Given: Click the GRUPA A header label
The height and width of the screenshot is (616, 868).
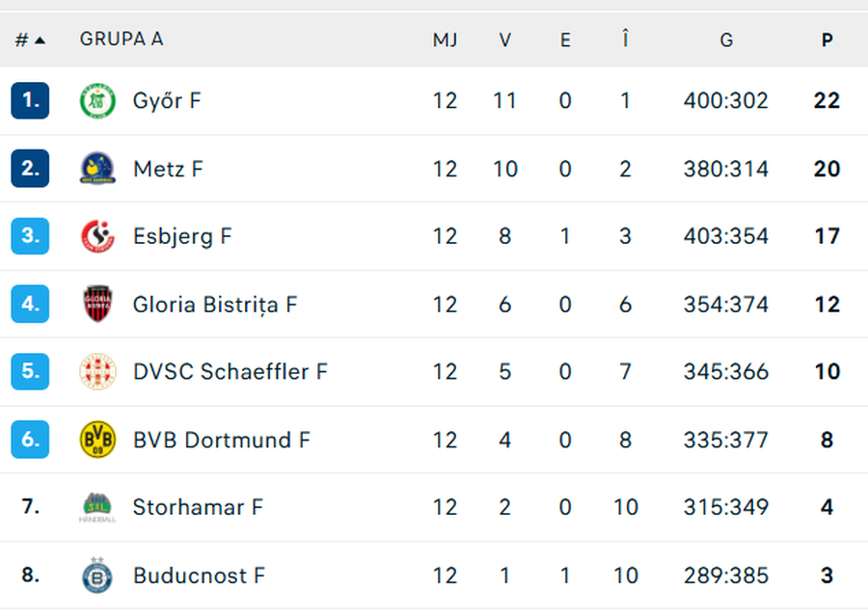Looking at the screenshot, I should 122,40.
